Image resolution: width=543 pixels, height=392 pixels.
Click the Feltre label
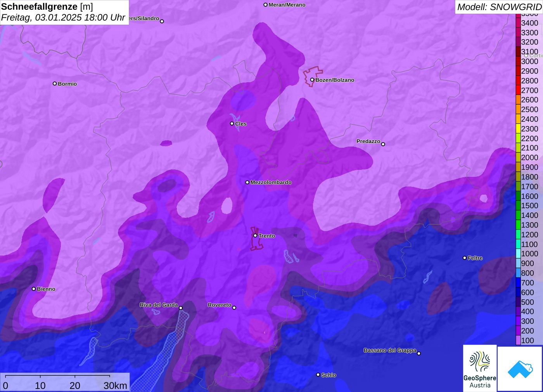475,258
